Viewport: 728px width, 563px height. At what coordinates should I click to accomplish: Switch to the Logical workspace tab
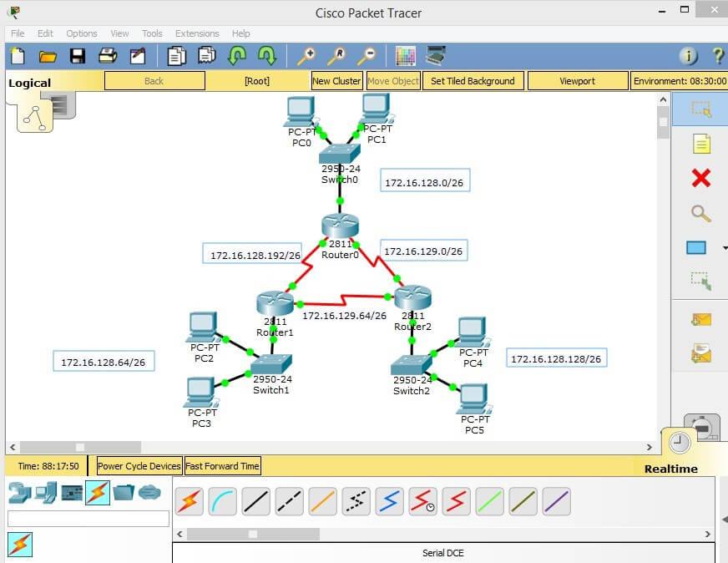tap(30, 84)
